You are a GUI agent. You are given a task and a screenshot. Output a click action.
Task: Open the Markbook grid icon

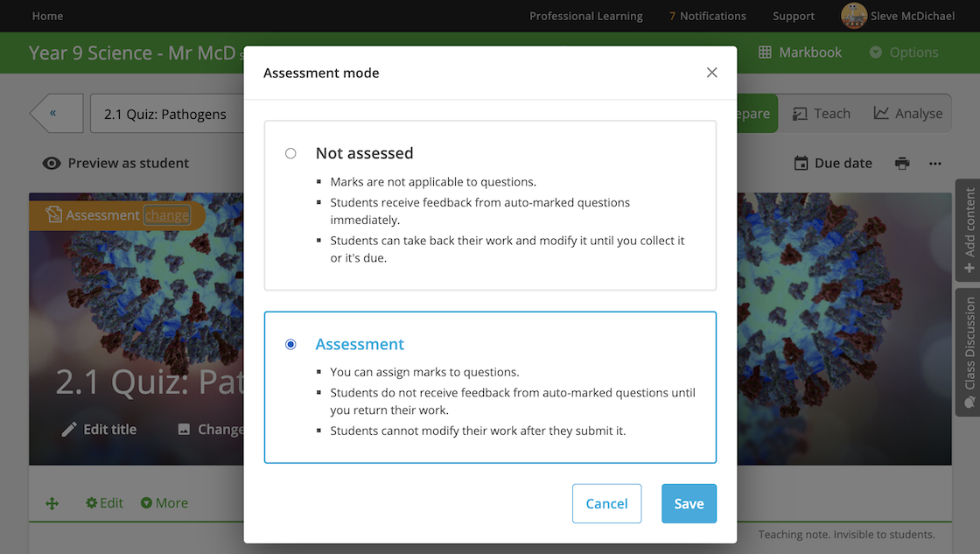pos(765,53)
